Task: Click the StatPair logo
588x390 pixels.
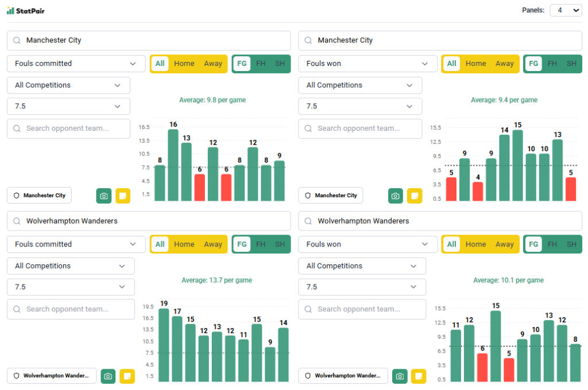Action: tap(25, 10)
